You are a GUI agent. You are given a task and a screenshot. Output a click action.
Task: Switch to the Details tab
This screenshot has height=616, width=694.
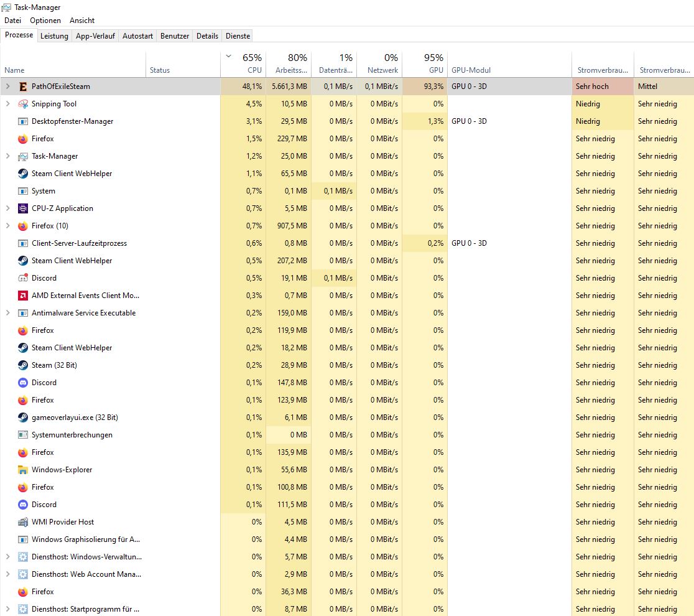pos(207,36)
